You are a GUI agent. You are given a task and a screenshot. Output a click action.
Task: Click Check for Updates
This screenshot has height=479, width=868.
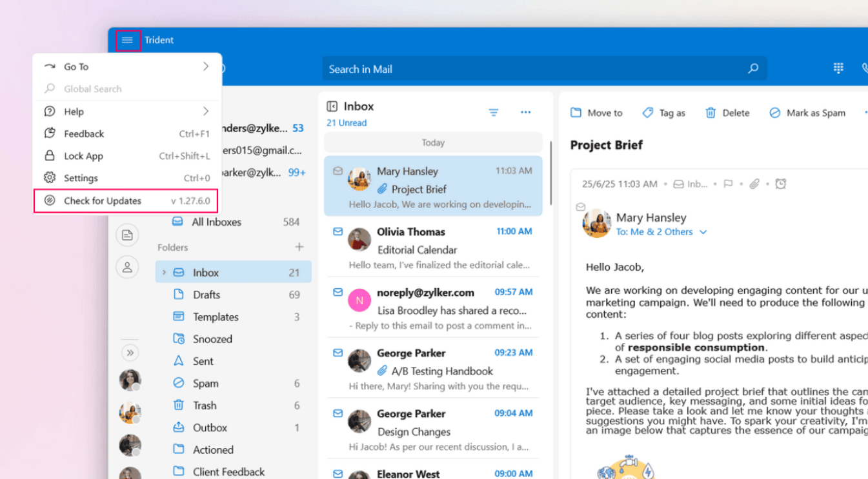pos(126,200)
